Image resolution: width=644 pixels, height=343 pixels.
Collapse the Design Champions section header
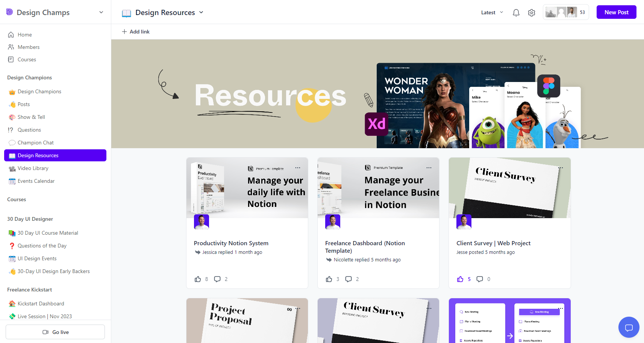tap(29, 77)
